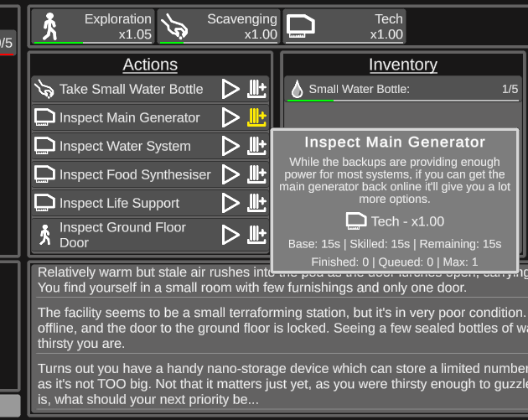Click the Inspect Life Support label
Image resolution: width=528 pixels, height=420 pixels.
pyautogui.click(x=119, y=204)
